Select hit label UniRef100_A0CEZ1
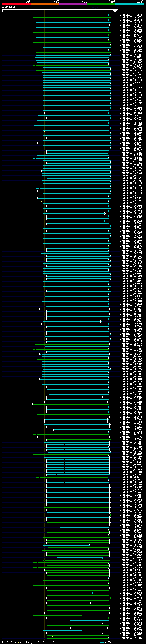This screenshot has width=146, height=644. coord(131,636)
